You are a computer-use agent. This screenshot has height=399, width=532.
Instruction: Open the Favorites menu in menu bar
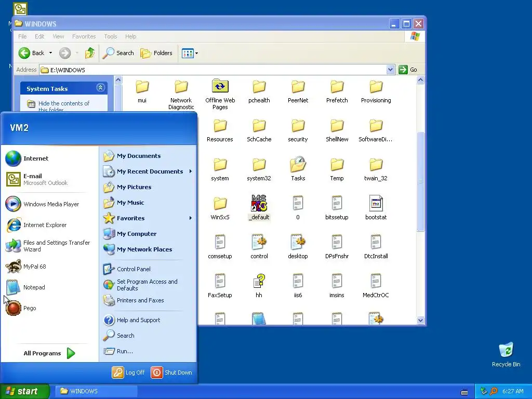click(84, 36)
